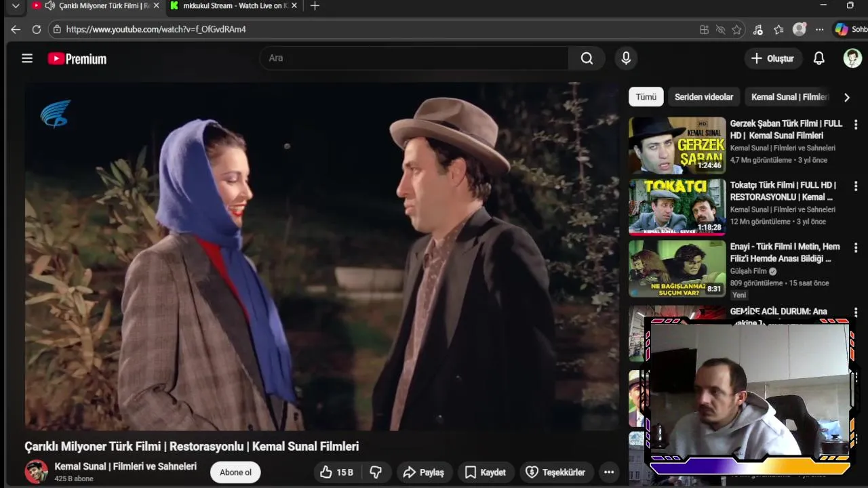This screenshot has width=868, height=488.
Task: Open Copilot Sohbet button
Action: 850,30
